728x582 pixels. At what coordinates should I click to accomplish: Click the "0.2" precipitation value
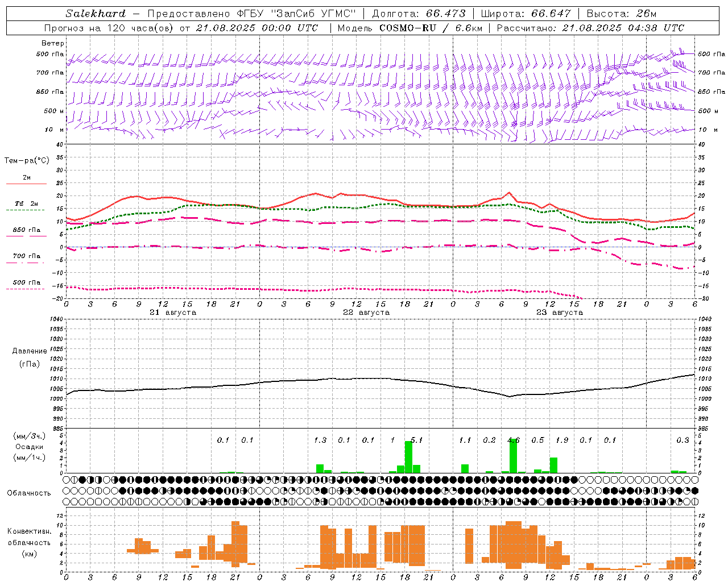point(489,440)
